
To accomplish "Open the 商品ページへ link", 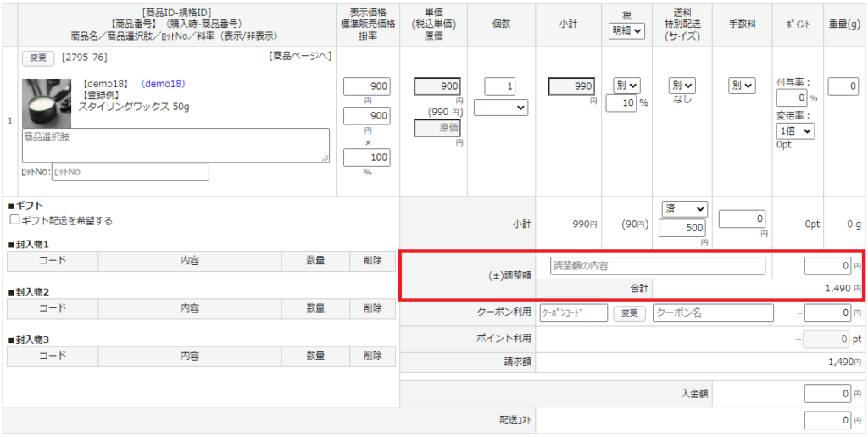I will point(299,57).
